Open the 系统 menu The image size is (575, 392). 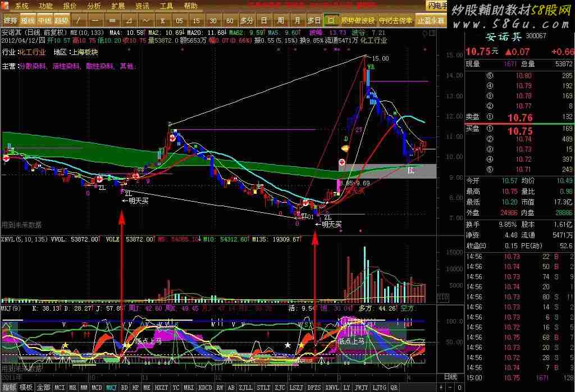22,6
